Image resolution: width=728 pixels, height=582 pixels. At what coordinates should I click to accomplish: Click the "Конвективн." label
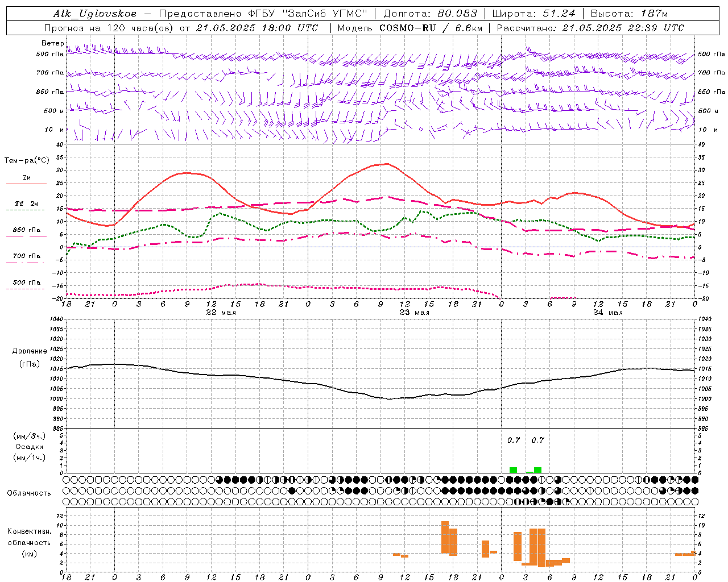[x=29, y=531]
